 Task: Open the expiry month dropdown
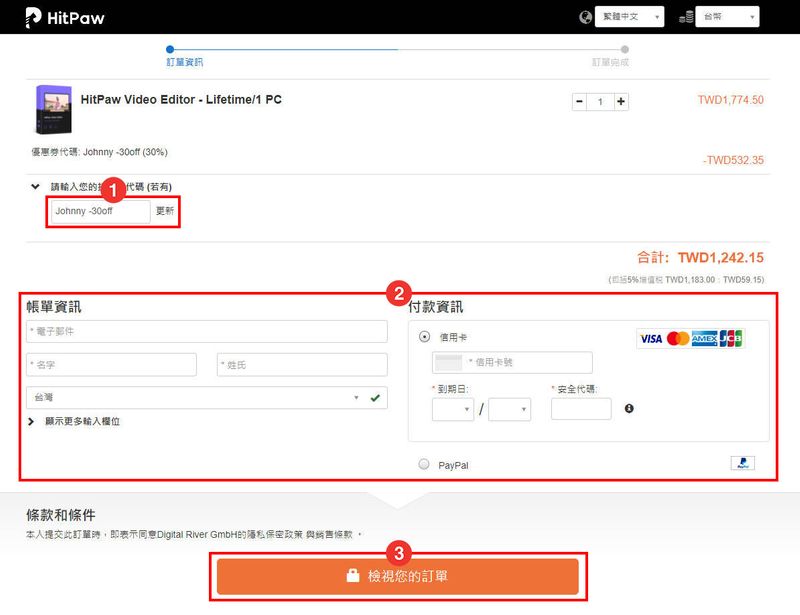[453, 409]
